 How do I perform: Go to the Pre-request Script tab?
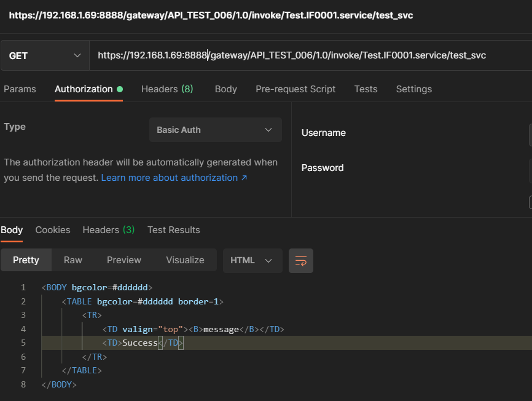pos(295,89)
